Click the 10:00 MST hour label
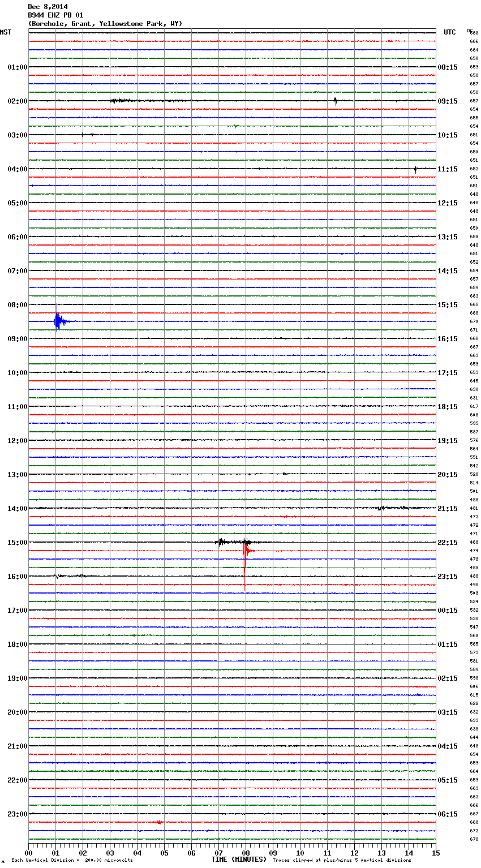This screenshot has height=868, width=481. point(17,373)
